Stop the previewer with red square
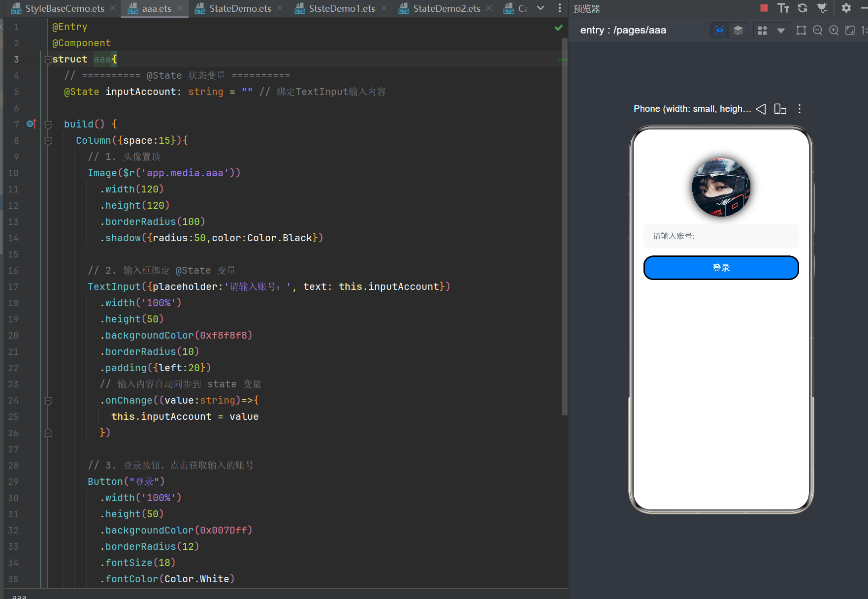 coord(764,8)
